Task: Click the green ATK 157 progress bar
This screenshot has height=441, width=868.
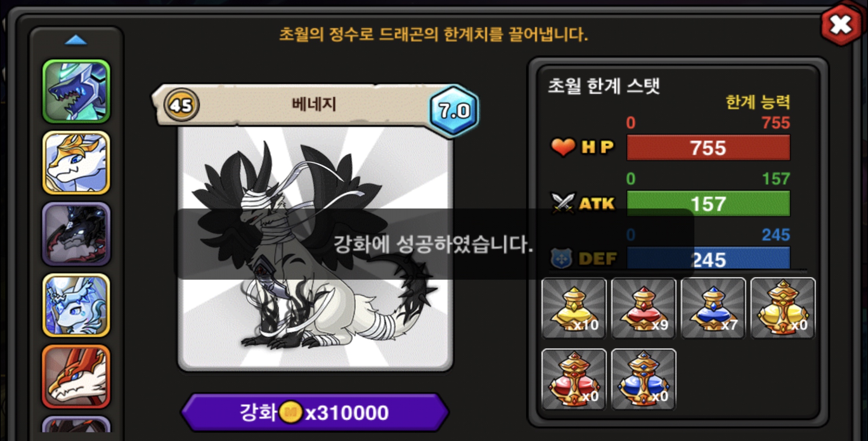Action: [x=708, y=204]
